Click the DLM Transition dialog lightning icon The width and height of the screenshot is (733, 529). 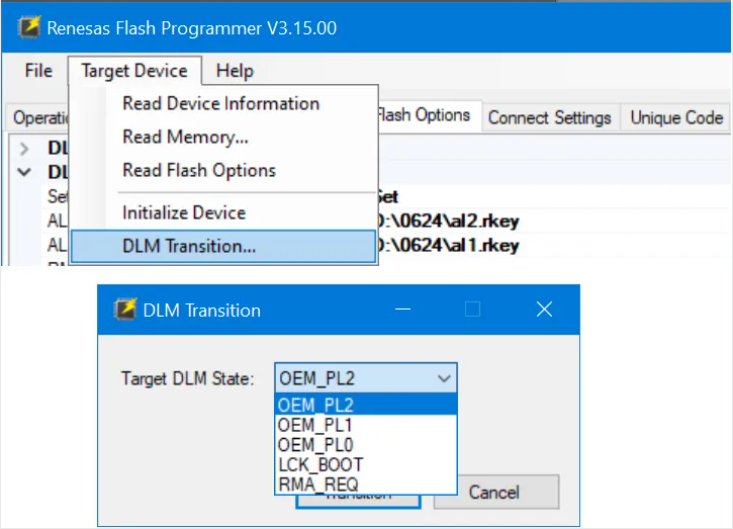[x=126, y=309]
